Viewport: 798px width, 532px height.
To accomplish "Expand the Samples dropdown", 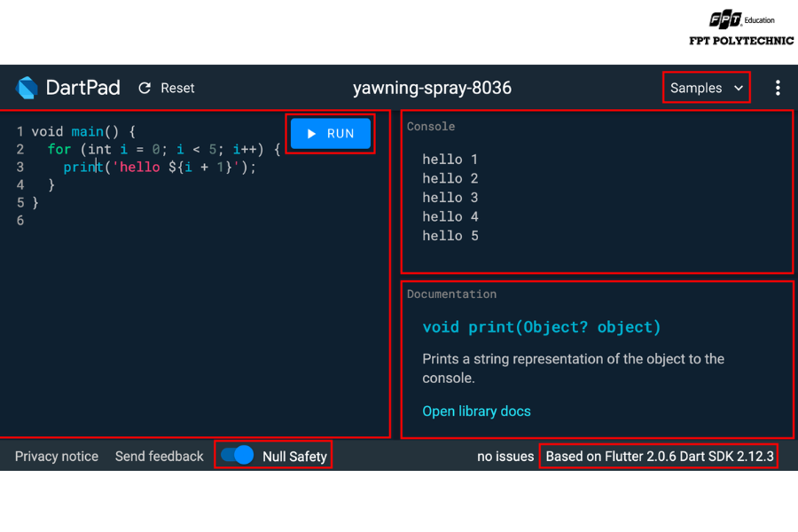I will coord(707,88).
